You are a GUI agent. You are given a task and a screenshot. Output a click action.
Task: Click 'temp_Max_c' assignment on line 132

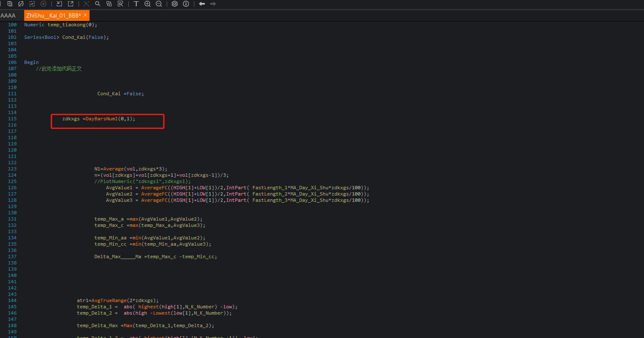coord(109,225)
